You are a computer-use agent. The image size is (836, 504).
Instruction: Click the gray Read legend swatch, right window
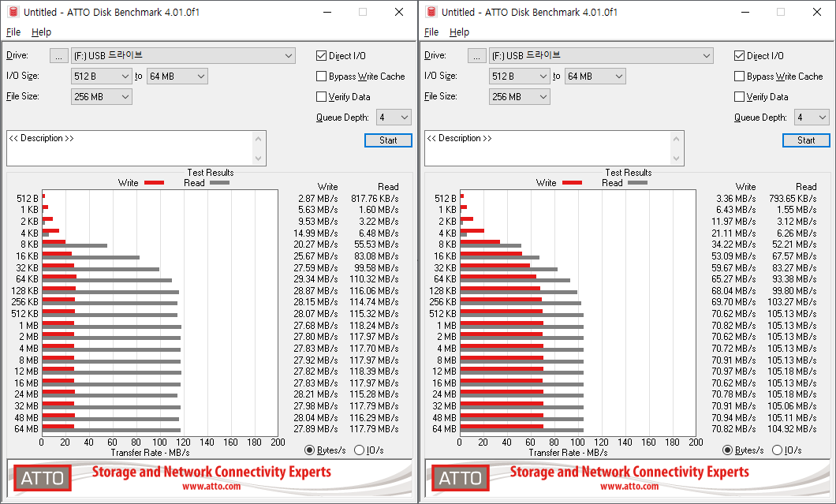(638, 183)
